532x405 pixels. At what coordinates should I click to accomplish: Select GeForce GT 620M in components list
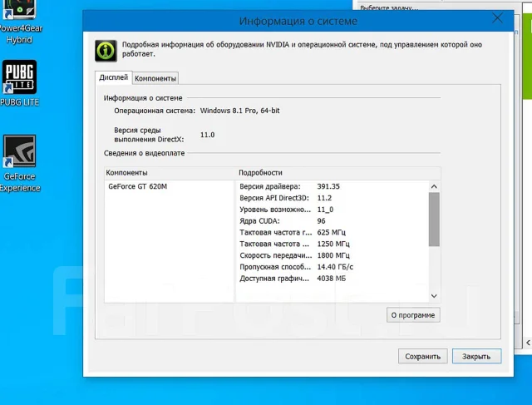pos(137,186)
